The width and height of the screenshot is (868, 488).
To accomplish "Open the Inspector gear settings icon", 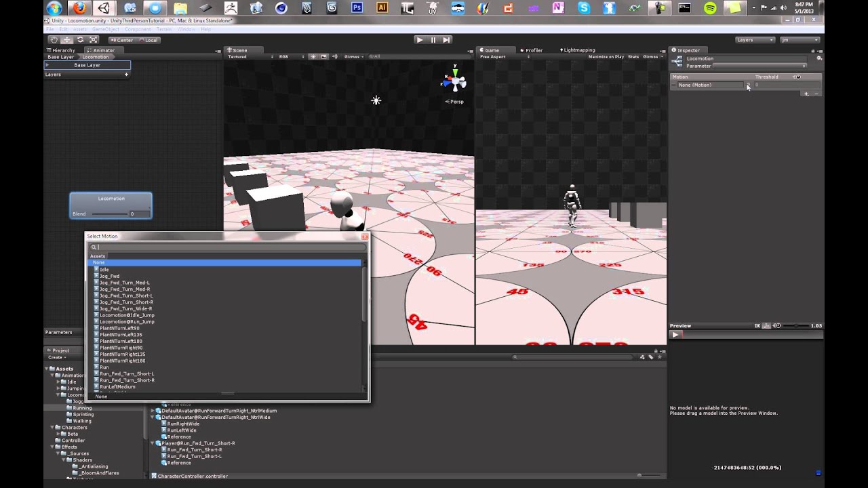I will point(819,58).
